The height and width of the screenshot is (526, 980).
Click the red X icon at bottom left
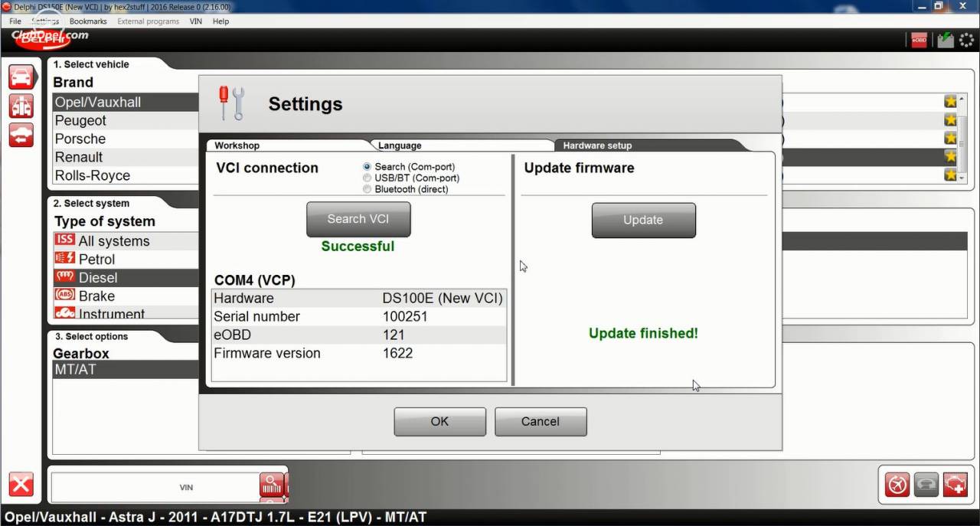(21, 485)
